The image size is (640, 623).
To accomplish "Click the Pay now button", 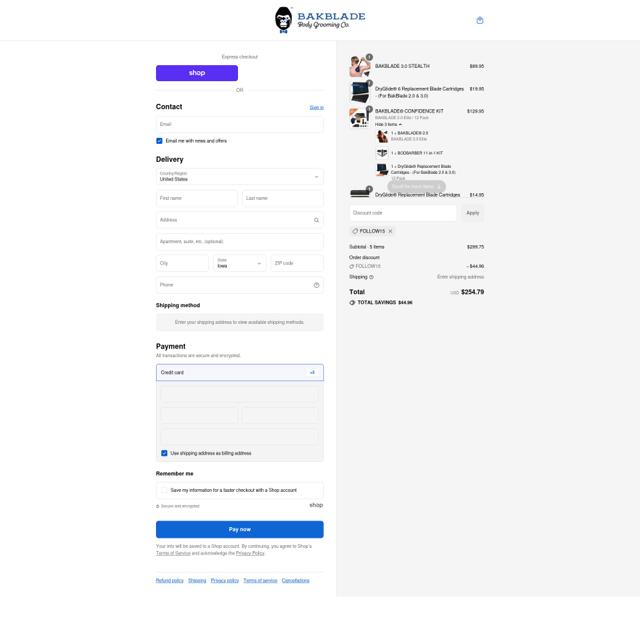I will pyautogui.click(x=240, y=530).
